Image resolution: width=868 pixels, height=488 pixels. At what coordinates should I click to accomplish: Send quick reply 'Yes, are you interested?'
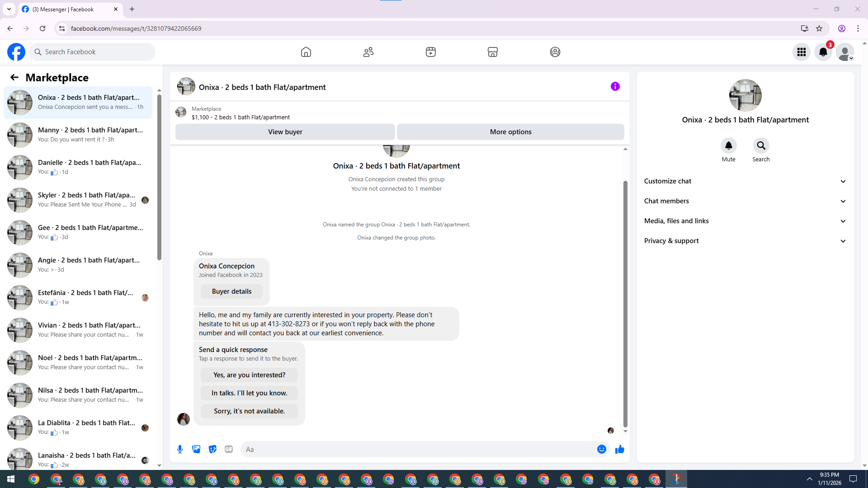coord(249,375)
